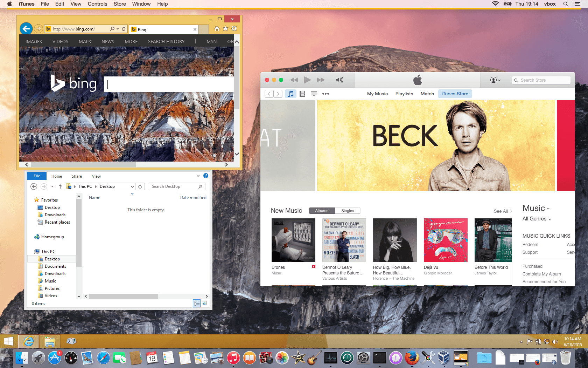The width and height of the screenshot is (588, 368).
Task: Switch Explorer to large icons view
Action: (x=204, y=303)
